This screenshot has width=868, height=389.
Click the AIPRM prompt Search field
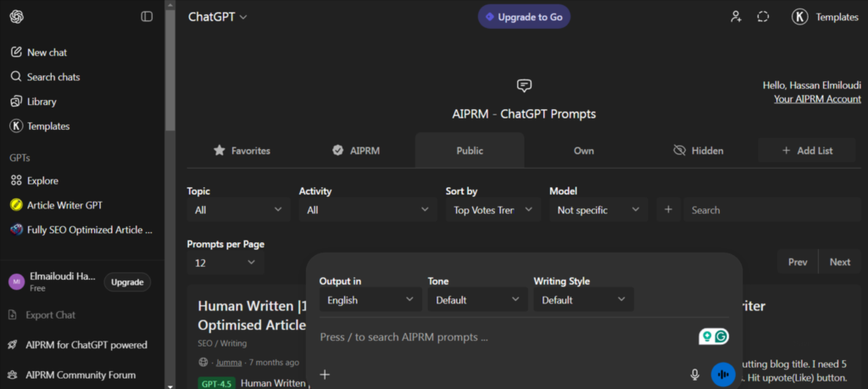coord(771,210)
